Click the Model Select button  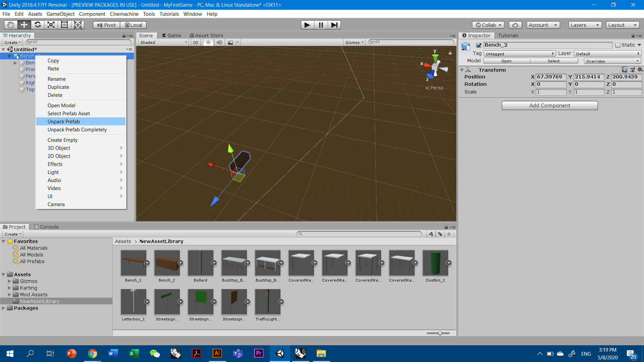pos(554,61)
